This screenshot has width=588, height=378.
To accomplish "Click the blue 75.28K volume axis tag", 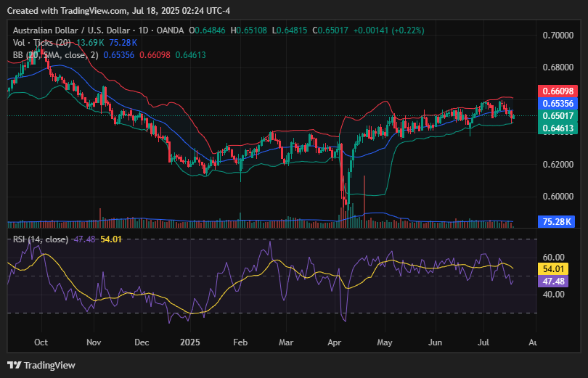I will (x=557, y=222).
